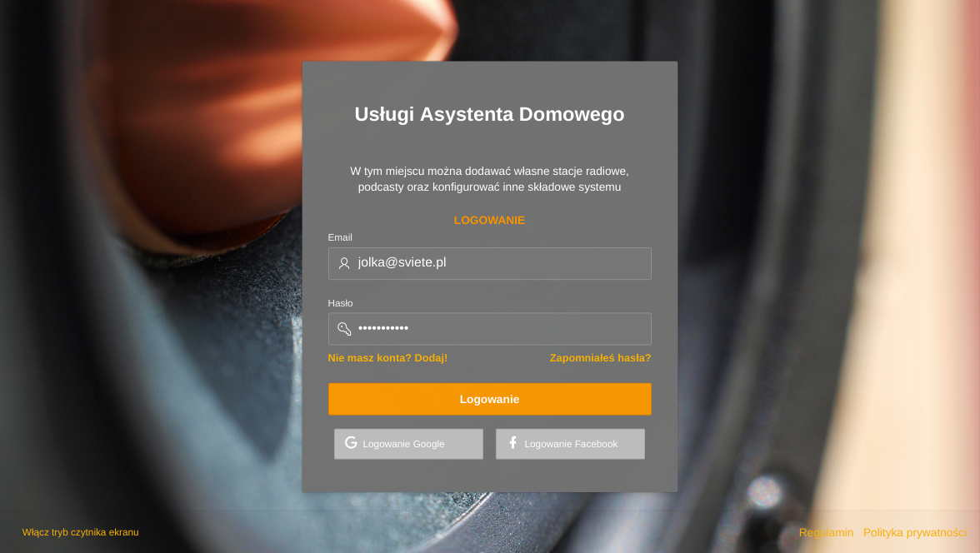The height and width of the screenshot is (553, 980).
Task: Open the Polityka prywatności link
Action: tap(914, 532)
